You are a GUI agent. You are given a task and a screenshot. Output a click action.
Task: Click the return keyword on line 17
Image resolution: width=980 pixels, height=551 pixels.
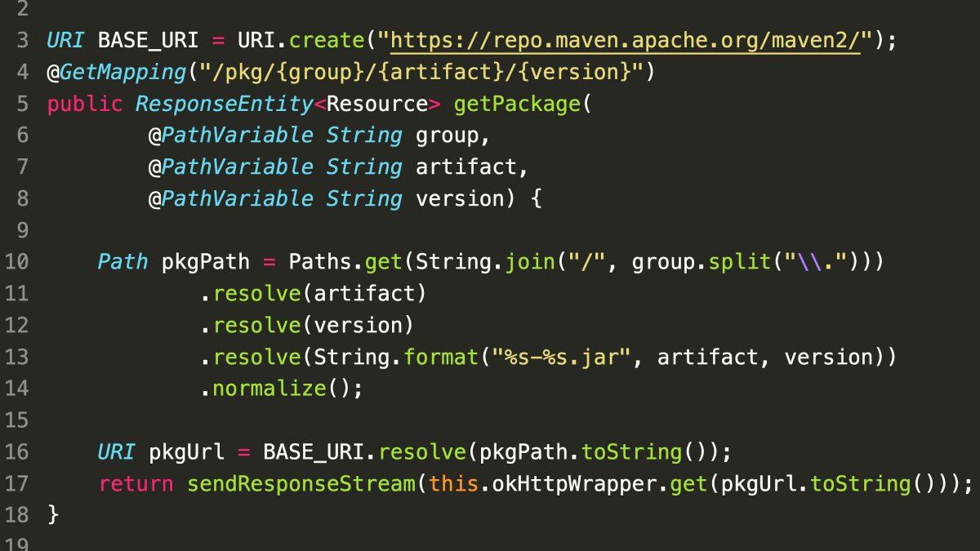click(x=136, y=484)
